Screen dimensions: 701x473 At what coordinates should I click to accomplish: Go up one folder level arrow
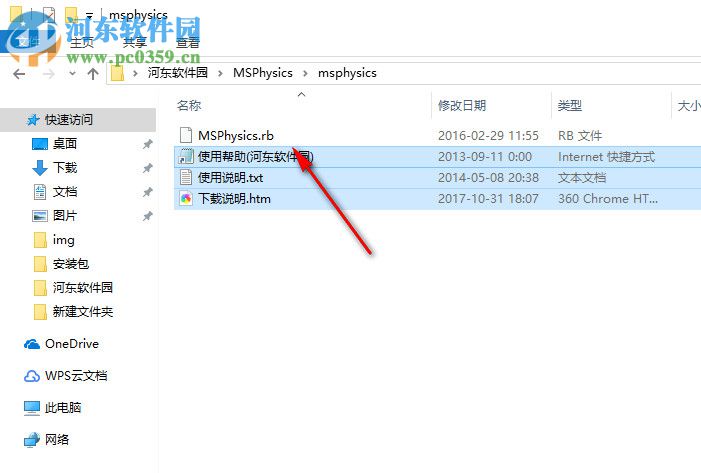(x=93, y=74)
